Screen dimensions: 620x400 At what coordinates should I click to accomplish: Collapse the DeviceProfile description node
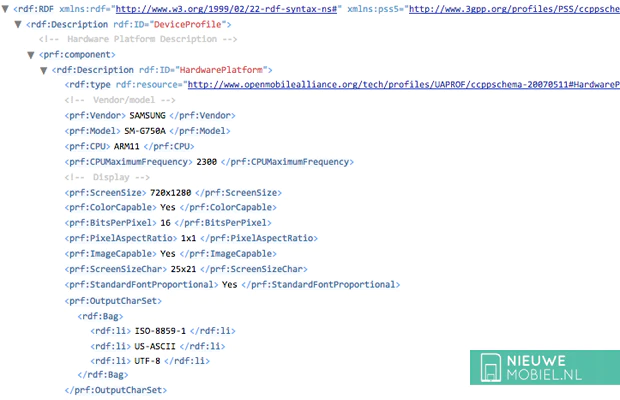pyautogui.click(x=18, y=24)
